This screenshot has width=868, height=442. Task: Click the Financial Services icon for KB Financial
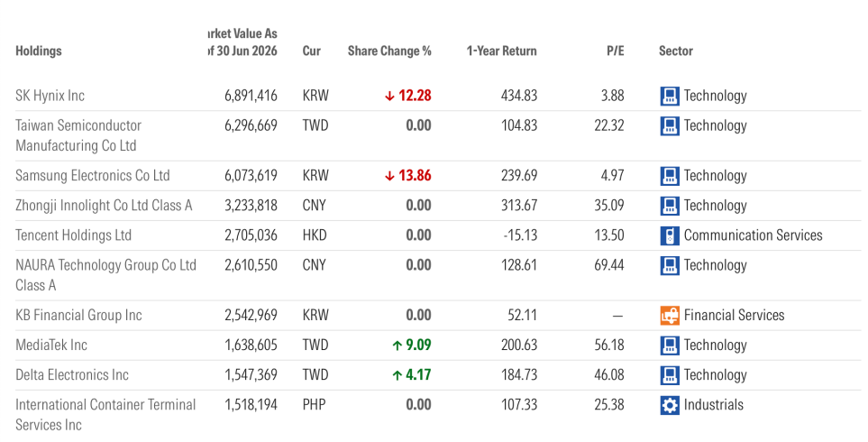pyautogui.click(x=670, y=315)
